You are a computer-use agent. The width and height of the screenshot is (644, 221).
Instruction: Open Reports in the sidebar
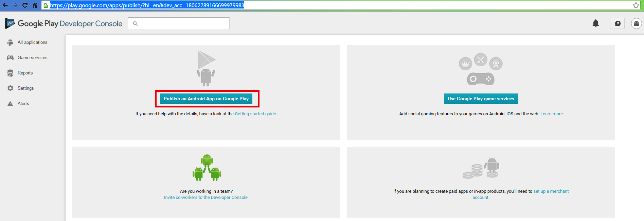(25, 73)
